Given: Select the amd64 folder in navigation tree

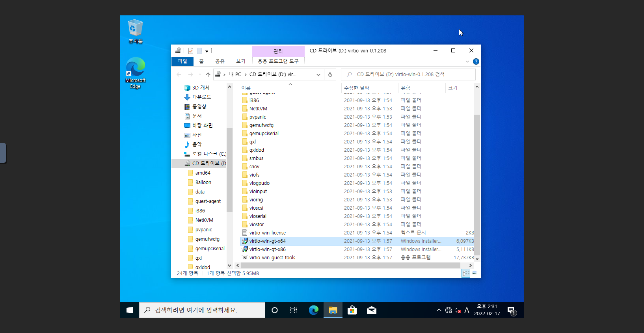Looking at the screenshot, I should click(x=203, y=173).
